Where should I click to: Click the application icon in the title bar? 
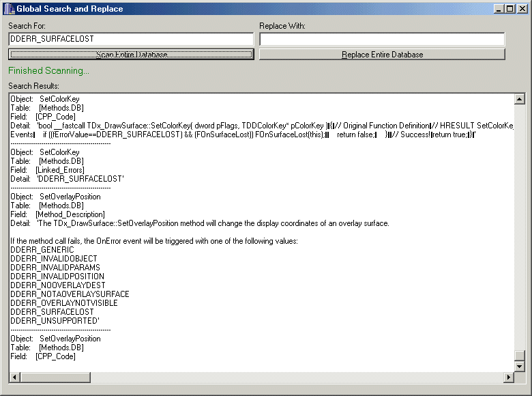coord(9,9)
